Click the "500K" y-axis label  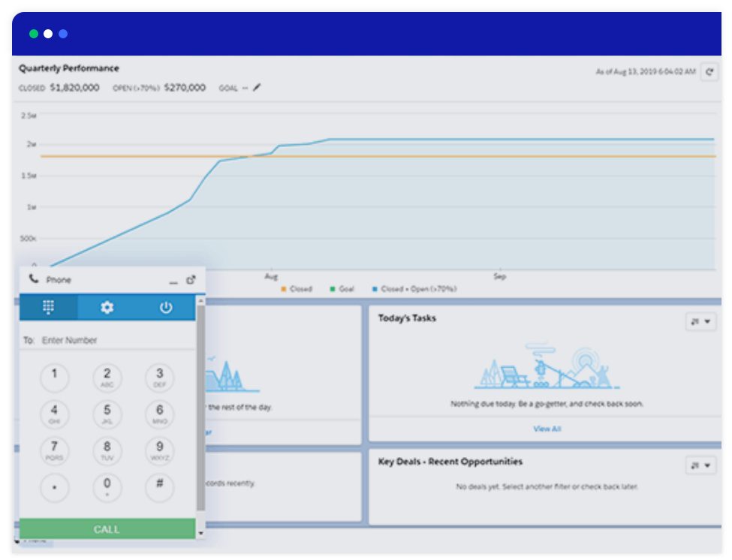click(28, 239)
